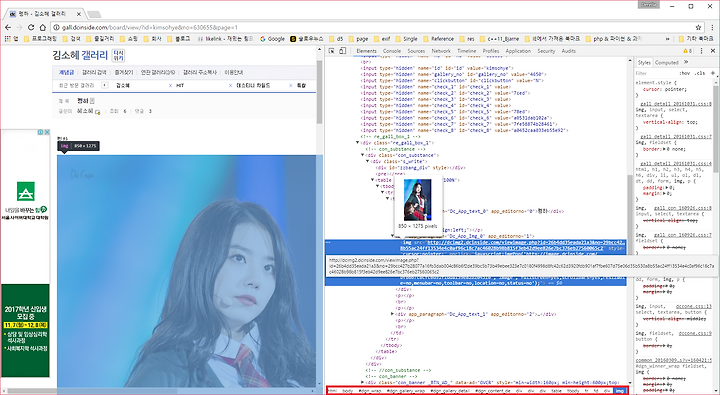720x395 pixels.
Task: Remove HIT from recent galleries
Action: click(230, 85)
